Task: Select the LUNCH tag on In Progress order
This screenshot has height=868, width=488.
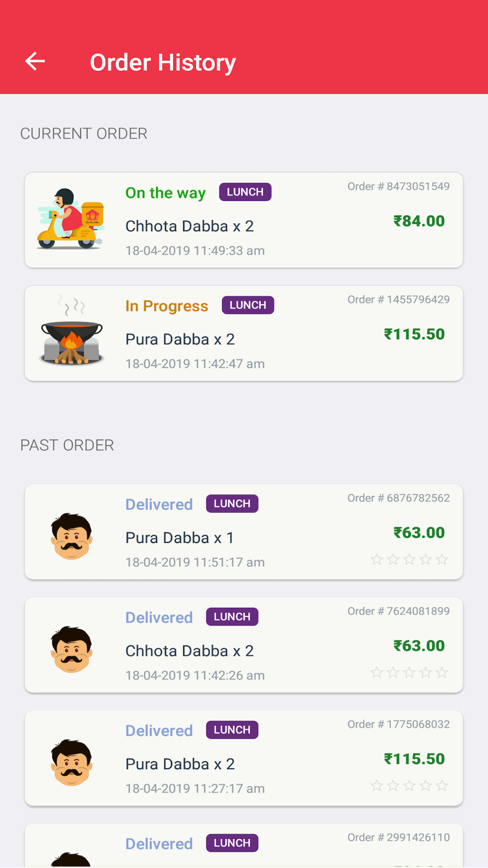Action: [x=248, y=305]
